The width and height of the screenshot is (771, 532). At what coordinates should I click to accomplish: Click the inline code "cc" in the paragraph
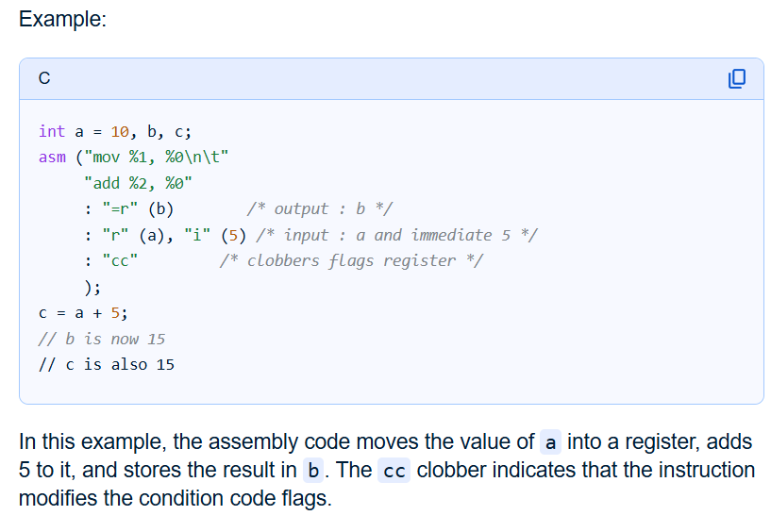[394, 470]
